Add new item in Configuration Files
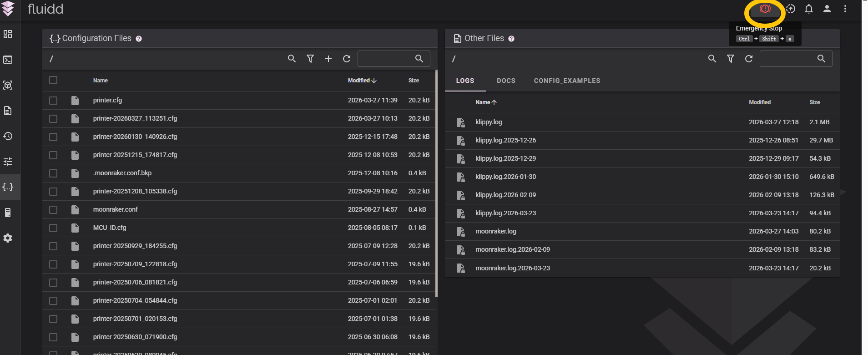This screenshot has width=868, height=355. click(x=328, y=59)
